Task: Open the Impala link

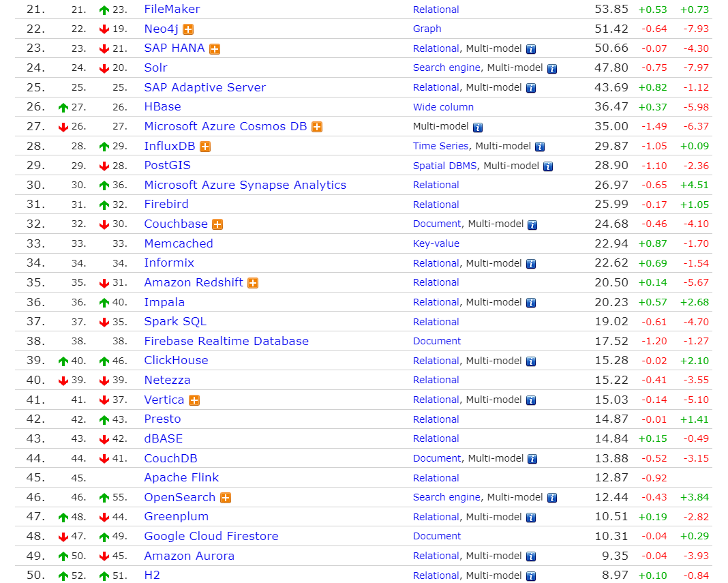Action: coord(164,302)
